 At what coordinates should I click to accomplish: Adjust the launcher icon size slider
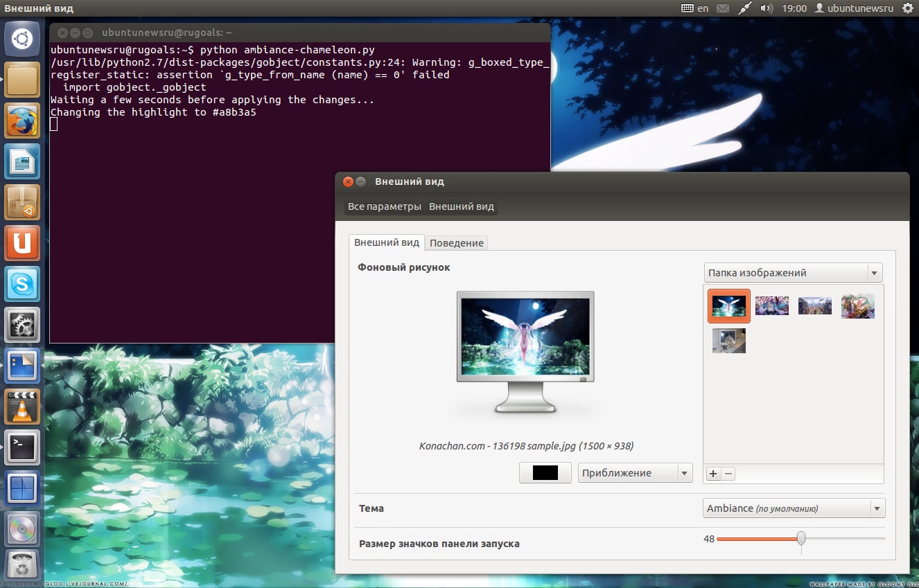point(801,538)
